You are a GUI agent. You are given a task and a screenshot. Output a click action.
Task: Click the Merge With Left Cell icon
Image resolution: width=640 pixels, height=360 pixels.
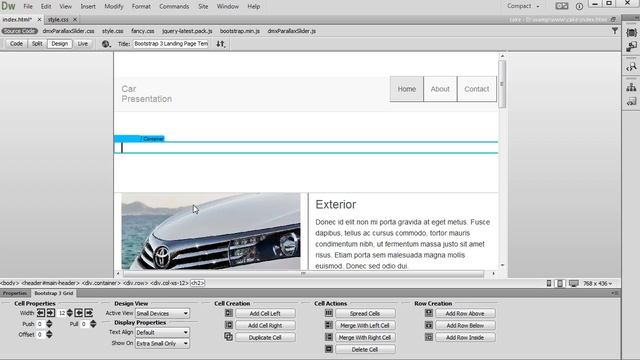click(x=329, y=325)
